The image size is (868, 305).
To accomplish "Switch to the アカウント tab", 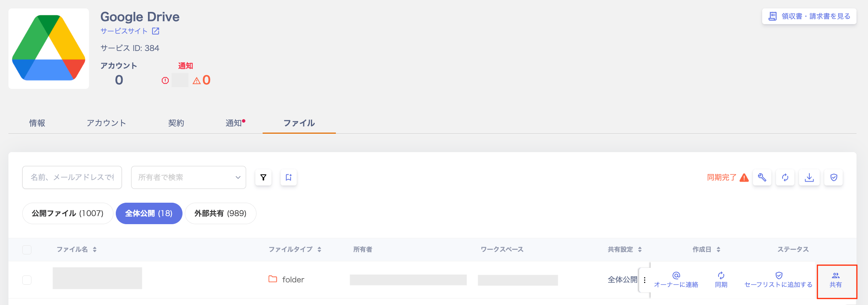I will (x=106, y=123).
